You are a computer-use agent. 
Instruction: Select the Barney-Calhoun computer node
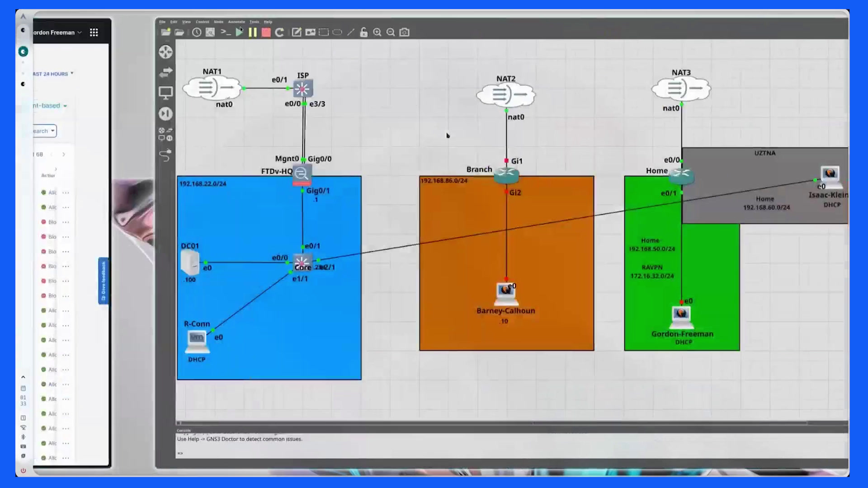[505, 293]
